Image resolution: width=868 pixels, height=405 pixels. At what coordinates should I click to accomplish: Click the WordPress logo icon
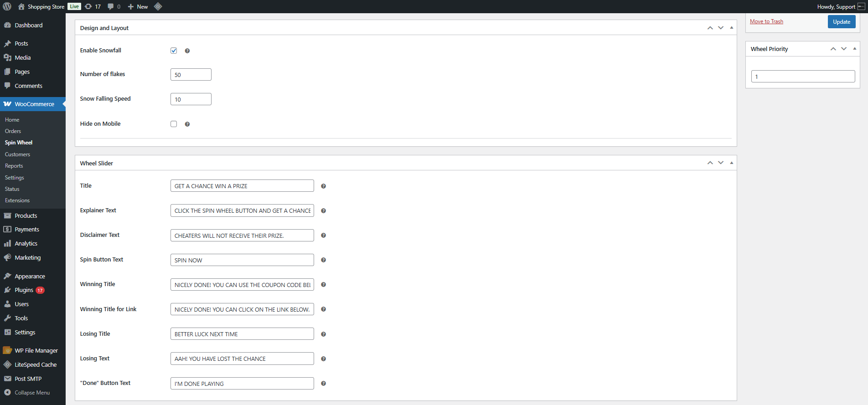(x=7, y=6)
